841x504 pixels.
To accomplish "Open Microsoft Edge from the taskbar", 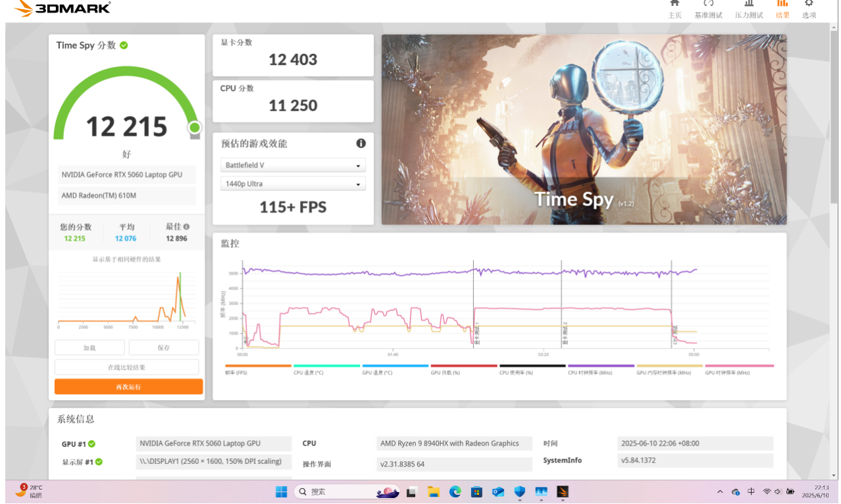I will pos(455,491).
